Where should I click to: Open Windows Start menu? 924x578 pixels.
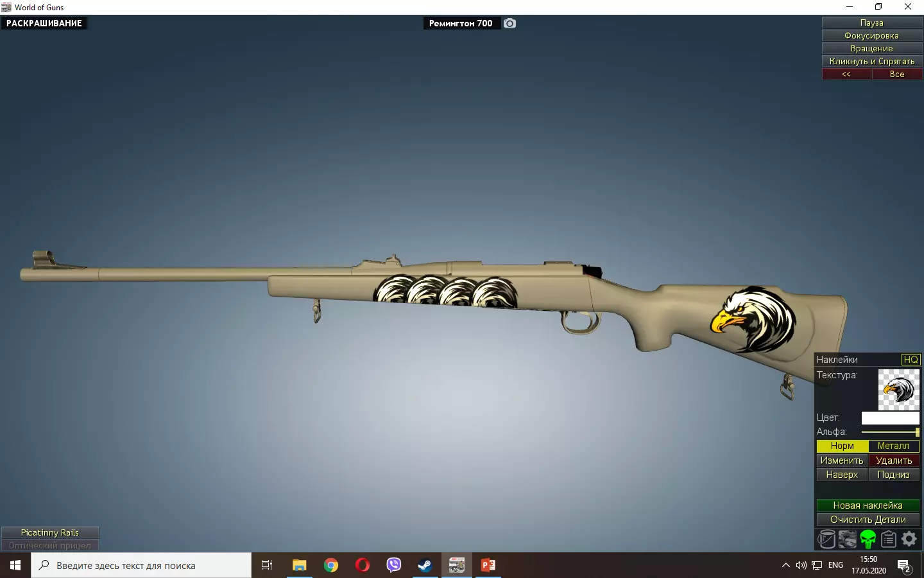[x=15, y=565]
